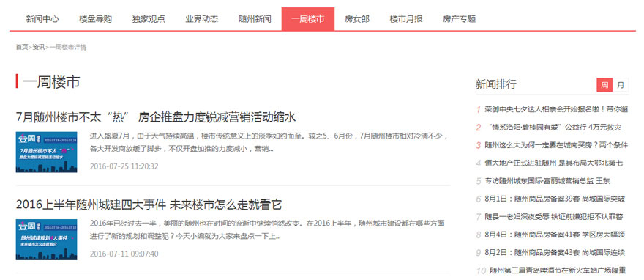Click the summary text starting 进入盛夏7月
This screenshot has height=280, width=644.
click(x=269, y=142)
